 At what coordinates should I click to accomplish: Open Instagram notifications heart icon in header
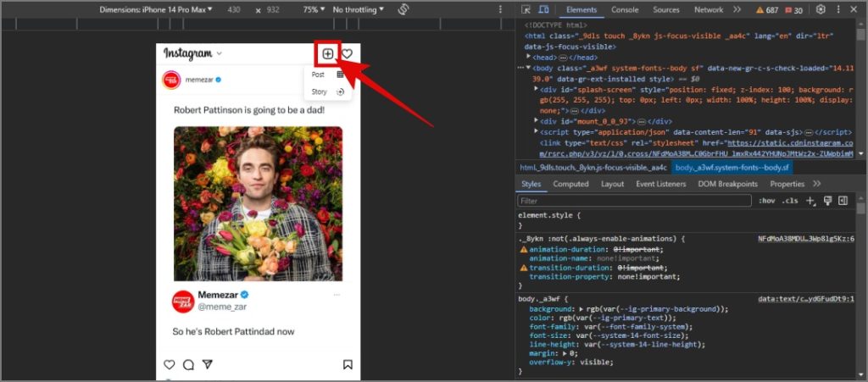click(347, 53)
